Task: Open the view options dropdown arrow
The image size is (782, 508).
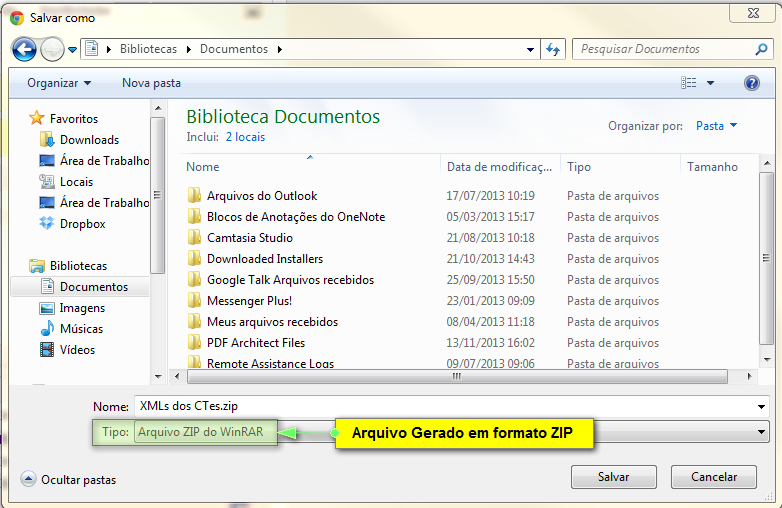Action: (x=710, y=83)
